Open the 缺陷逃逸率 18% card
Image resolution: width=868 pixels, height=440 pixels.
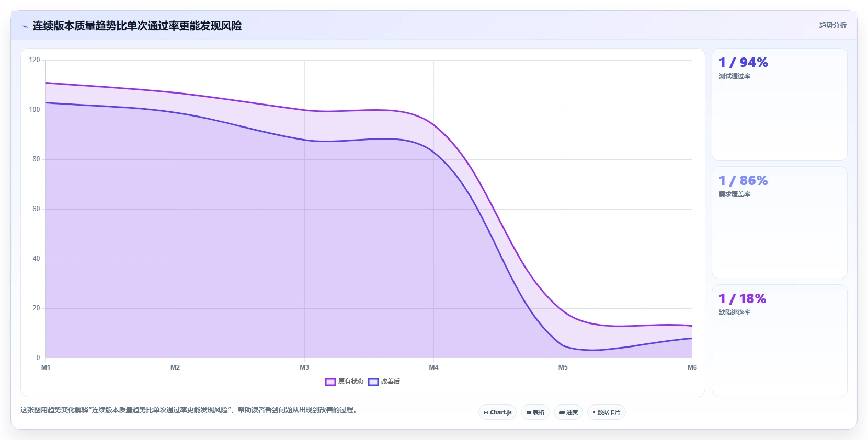click(x=779, y=341)
